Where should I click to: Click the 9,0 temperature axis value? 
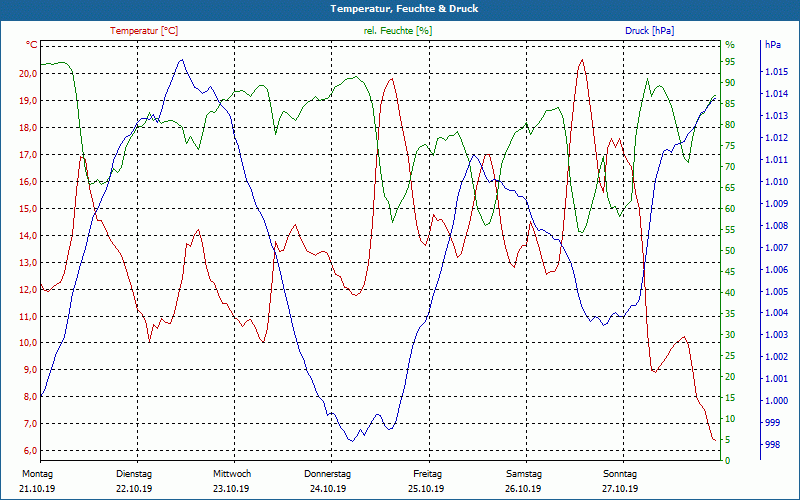(30, 370)
